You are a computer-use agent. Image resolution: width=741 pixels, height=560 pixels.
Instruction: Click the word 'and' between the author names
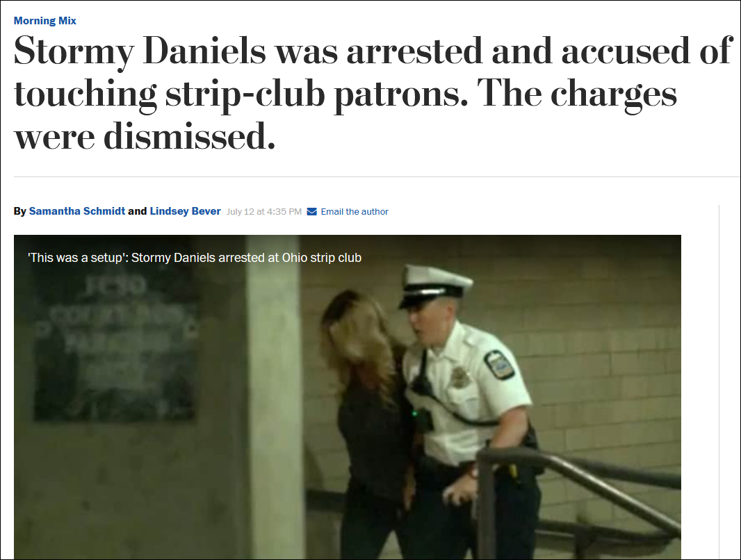[137, 211]
